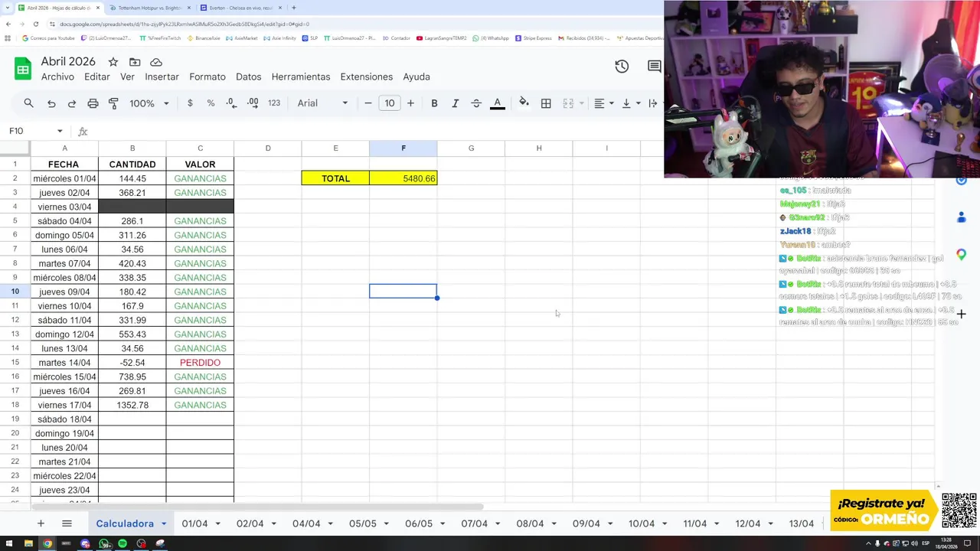
Task: Open the Archivo menu
Action: pyautogui.click(x=57, y=77)
